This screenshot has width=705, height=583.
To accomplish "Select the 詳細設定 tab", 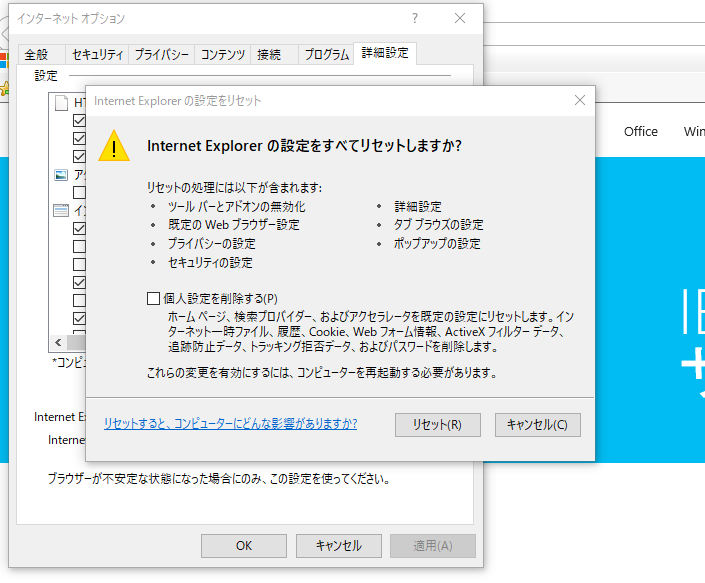I will point(385,53).
